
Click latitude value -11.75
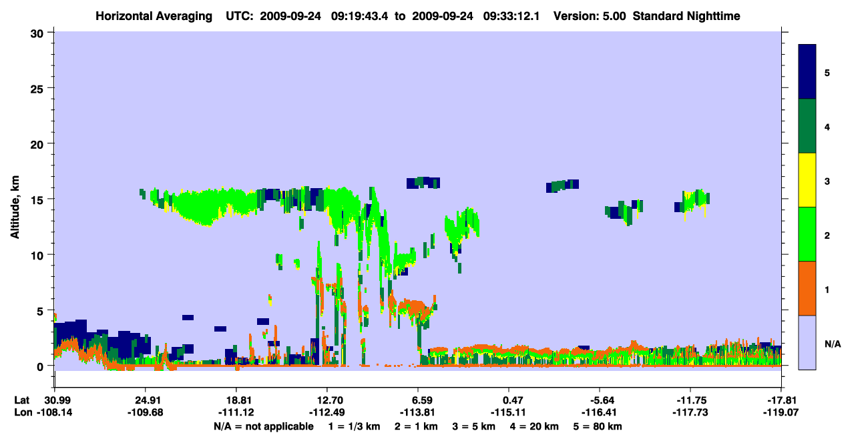pos(690,400)
